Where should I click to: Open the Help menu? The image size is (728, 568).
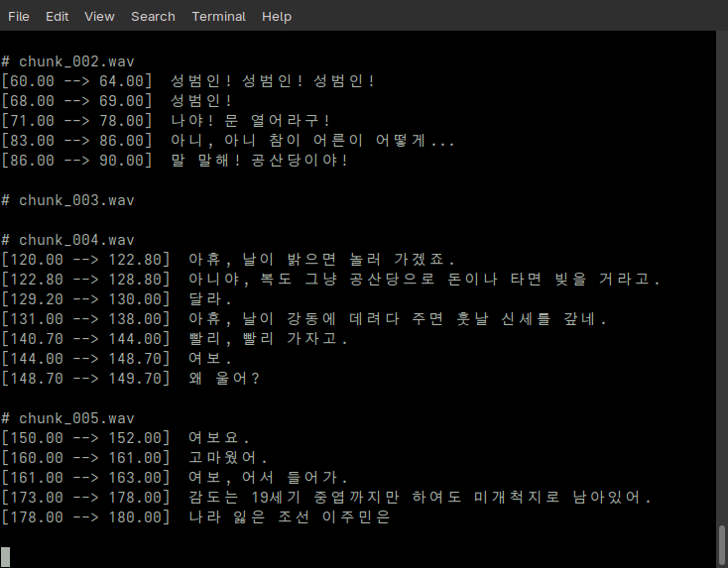click(277, 16)
